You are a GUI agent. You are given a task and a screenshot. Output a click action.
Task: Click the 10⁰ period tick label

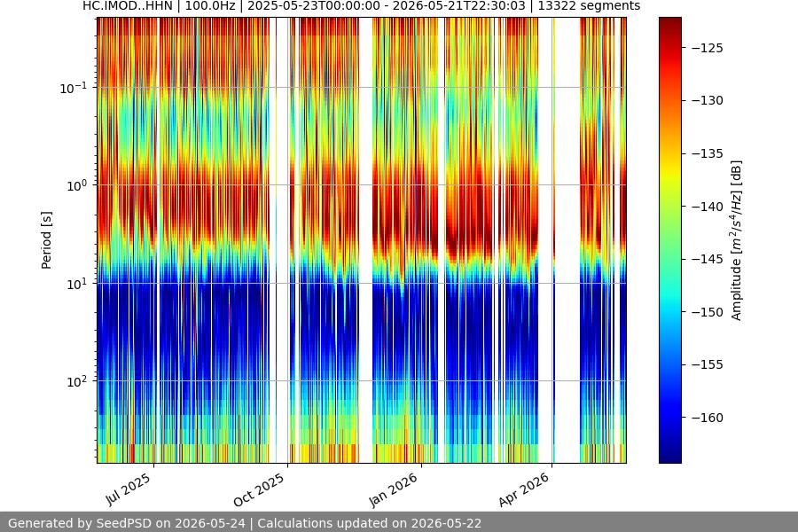(x=76, y=185)
